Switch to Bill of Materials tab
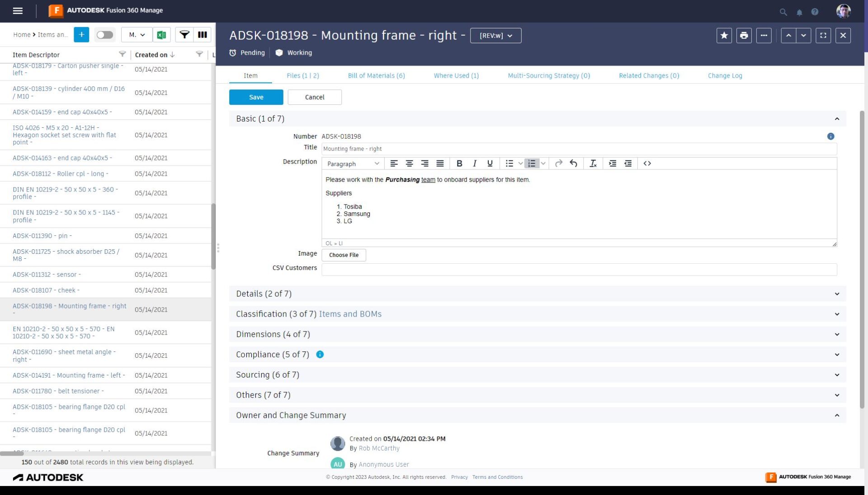Screen dimensions: 868x495 pyautogui.click(x=376, y=75)
